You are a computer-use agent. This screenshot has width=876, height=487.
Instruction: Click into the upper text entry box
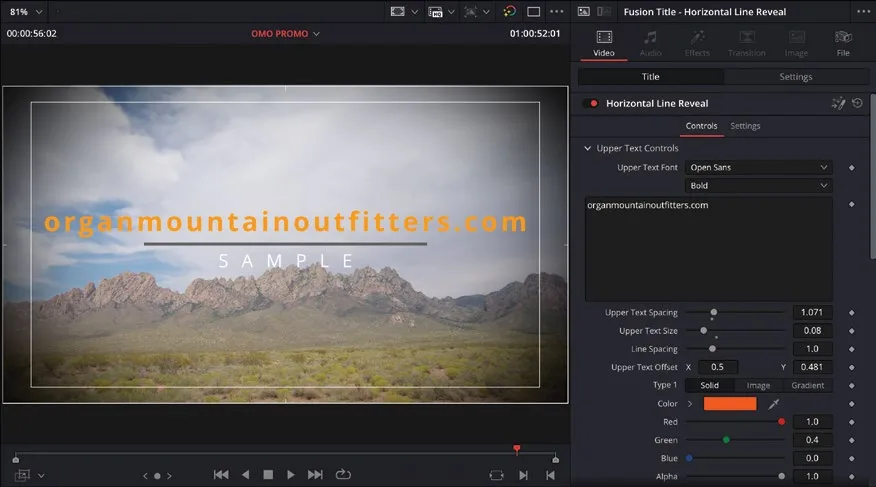click(x=708, y=249)
